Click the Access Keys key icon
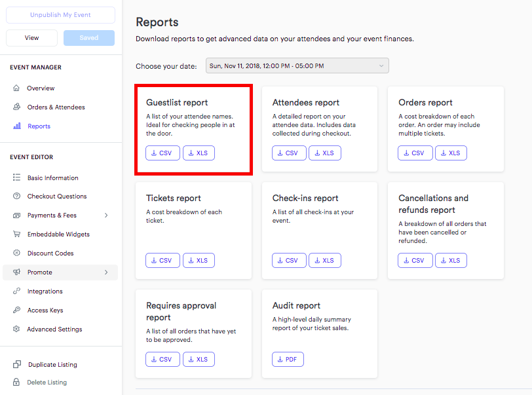 pos(16,310)
